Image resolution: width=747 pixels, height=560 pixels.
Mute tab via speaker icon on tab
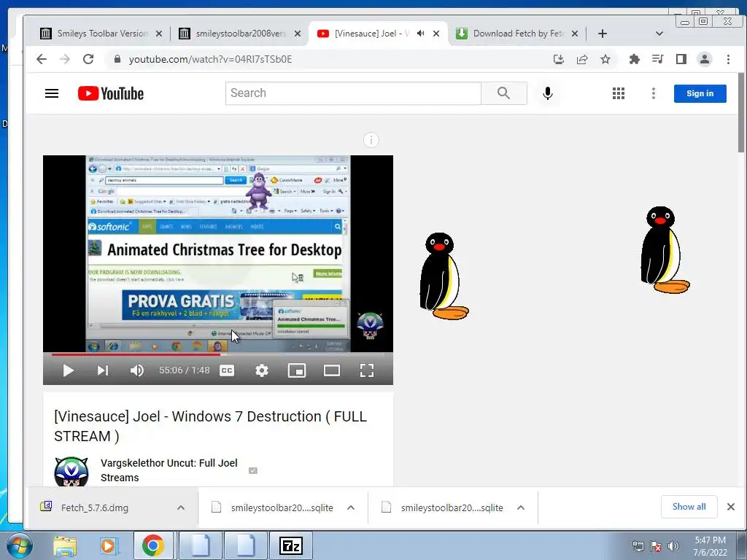click(x=421, y=34)
